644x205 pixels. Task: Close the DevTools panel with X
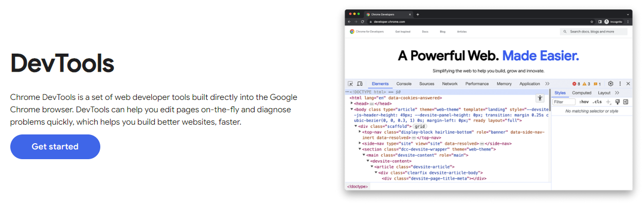pyautogui.click(x=628, y=83)
